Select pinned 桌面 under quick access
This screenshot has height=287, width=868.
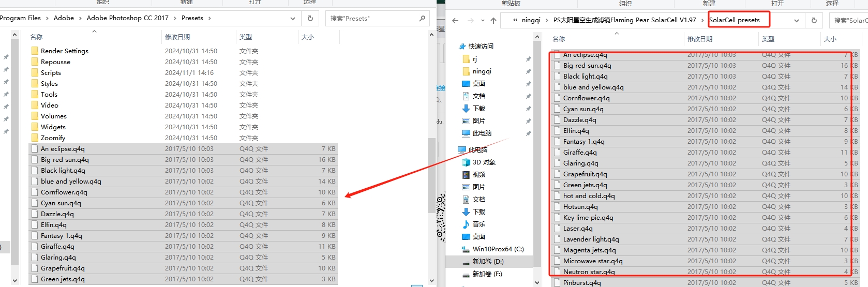[x=478, y=83]
